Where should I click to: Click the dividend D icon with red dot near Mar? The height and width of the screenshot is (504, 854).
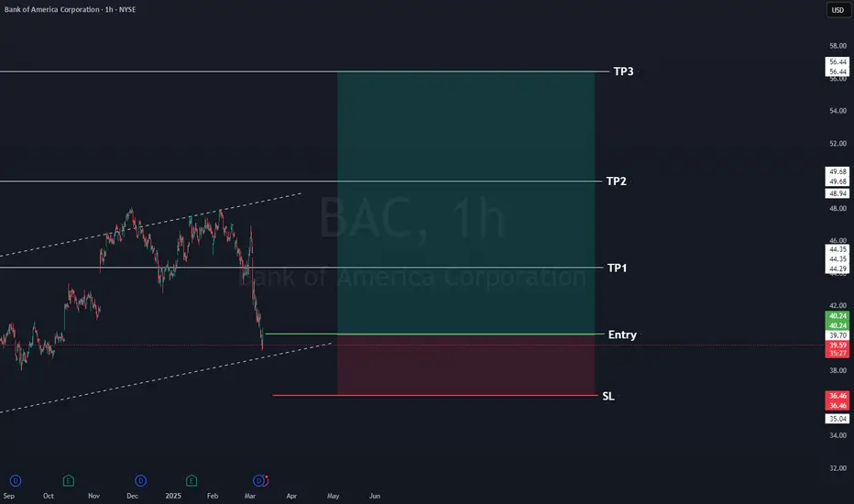260,480
